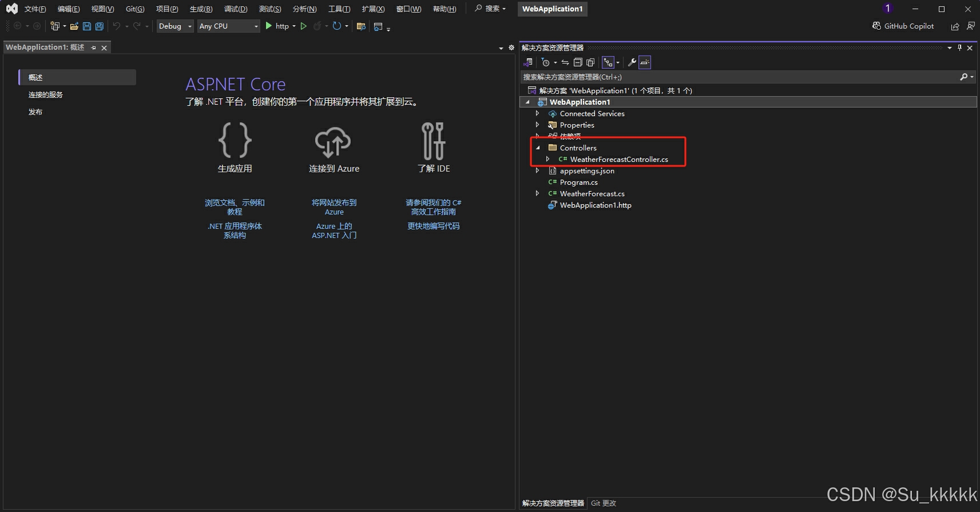This screenshot has width=980, height=512.
Task: Click Solution Explorer's switch views icon
Action: tap(528, 62)
